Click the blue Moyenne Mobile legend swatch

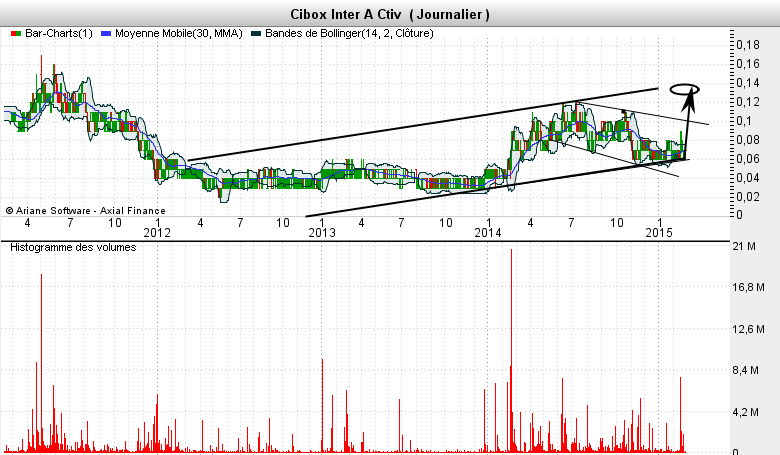[105, 33]
